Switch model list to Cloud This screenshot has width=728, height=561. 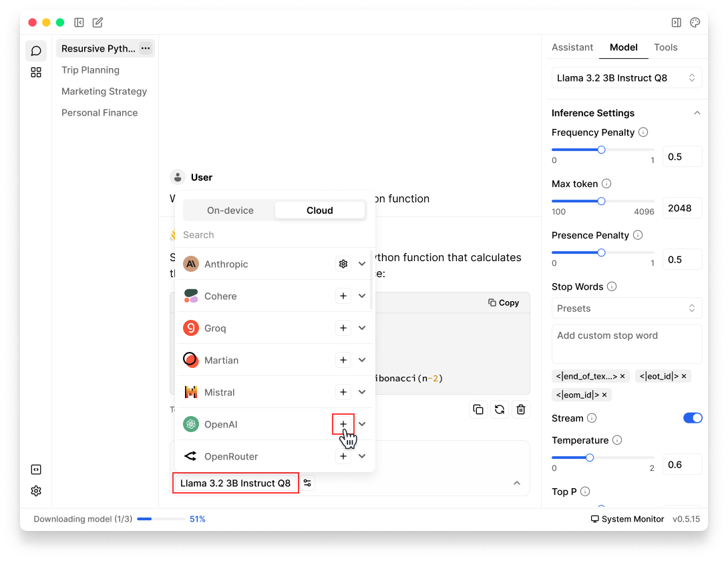(320, 210)
